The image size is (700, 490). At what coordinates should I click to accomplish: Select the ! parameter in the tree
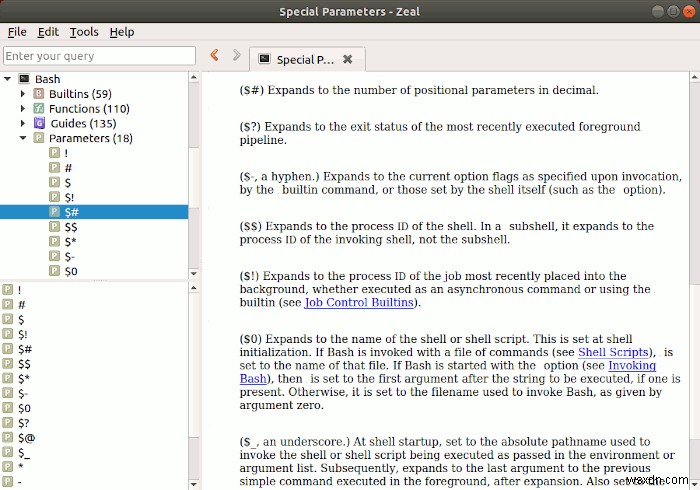pos(66,153)
